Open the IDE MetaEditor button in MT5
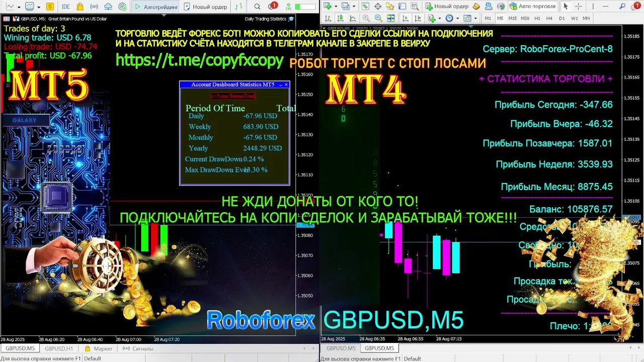This screenshot has width=644, height=362. click(66, 7)
